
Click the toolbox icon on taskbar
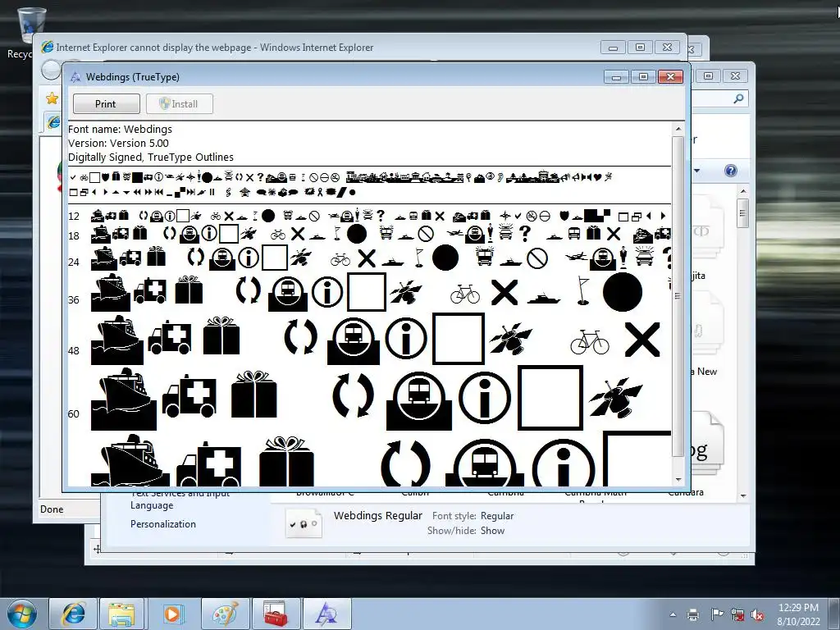click(x=276, y=614)
